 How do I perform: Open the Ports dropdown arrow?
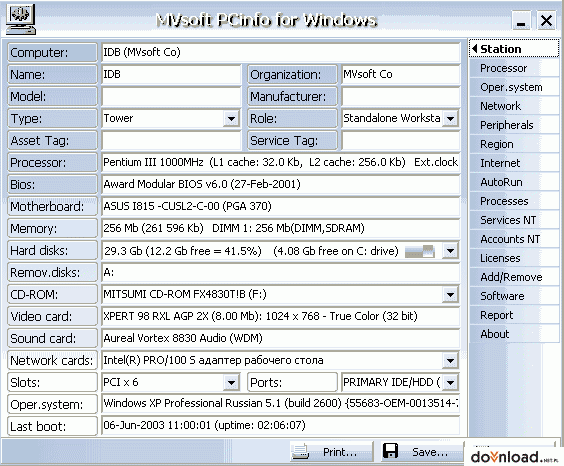(450, 383)
